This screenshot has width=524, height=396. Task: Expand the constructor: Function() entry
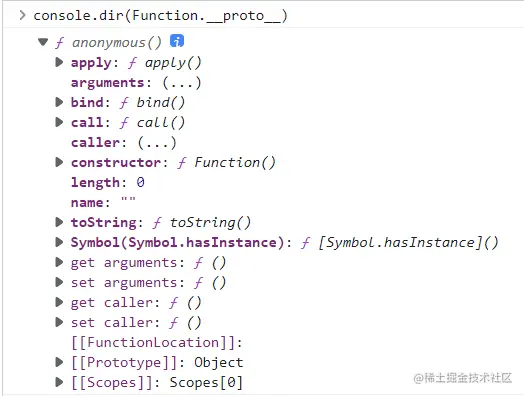click(x=59, y=162)
